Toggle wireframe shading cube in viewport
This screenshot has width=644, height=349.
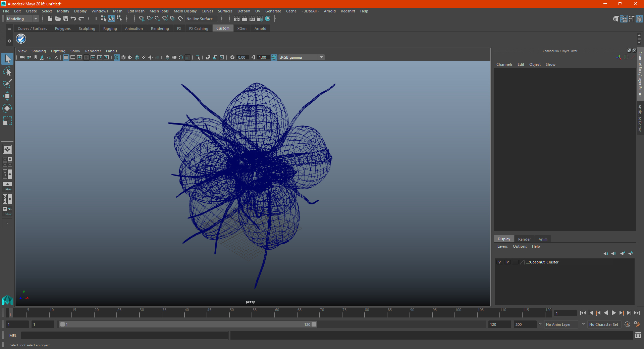click(x=117, y=57)
